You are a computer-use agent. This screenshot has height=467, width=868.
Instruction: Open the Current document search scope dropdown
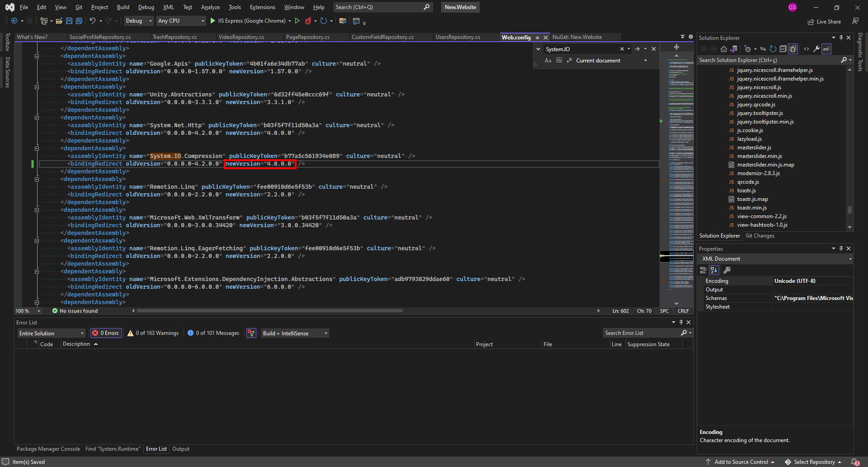[645, 60]
